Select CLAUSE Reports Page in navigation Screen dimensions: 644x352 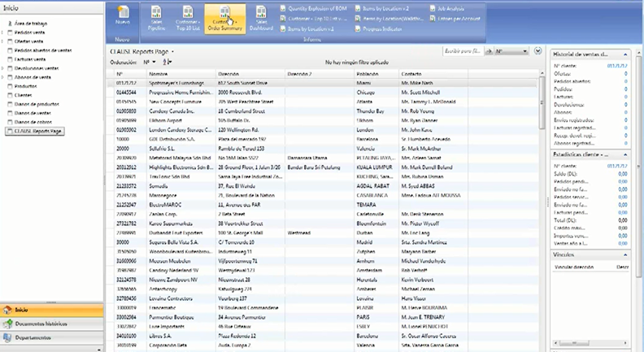coord(35,131)
